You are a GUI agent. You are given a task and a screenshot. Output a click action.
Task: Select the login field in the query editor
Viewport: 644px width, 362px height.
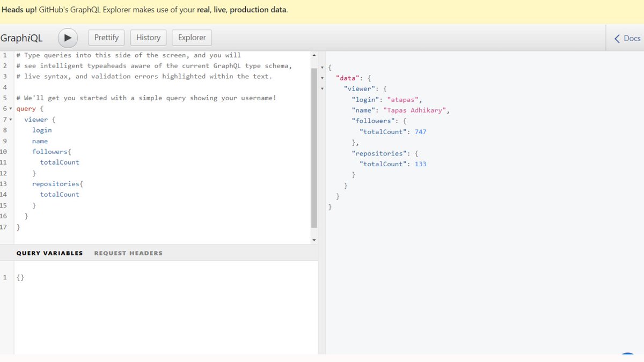pos(42,130)
